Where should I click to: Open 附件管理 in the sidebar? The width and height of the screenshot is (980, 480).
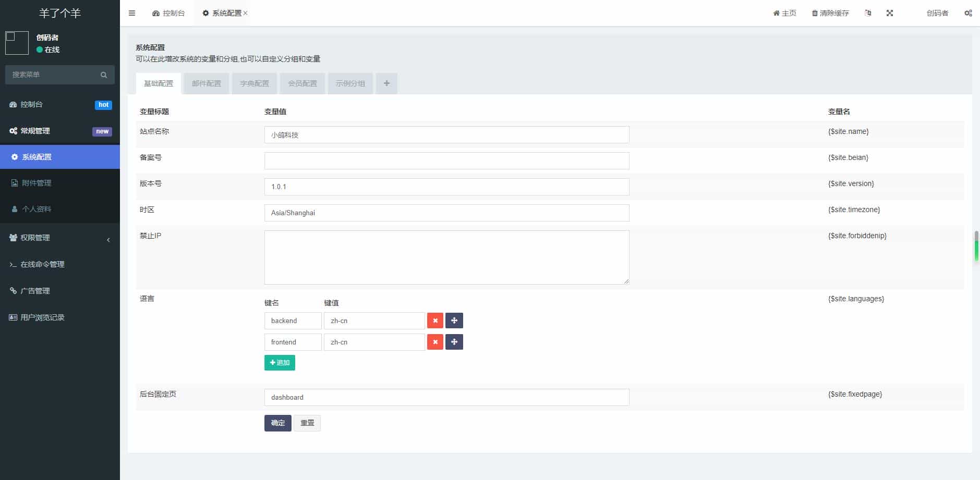click(x=60, y=183)
